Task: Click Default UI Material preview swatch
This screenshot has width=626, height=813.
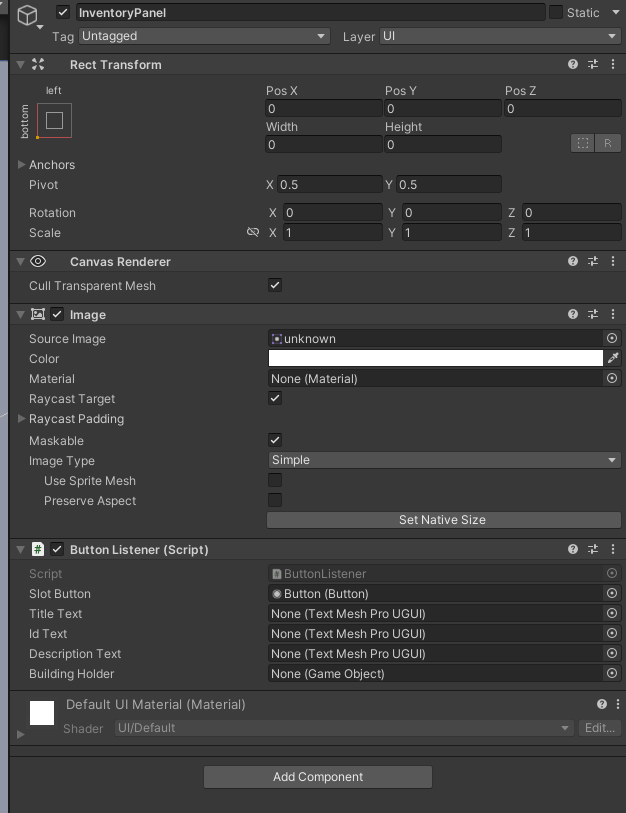Action: point(42,713)
